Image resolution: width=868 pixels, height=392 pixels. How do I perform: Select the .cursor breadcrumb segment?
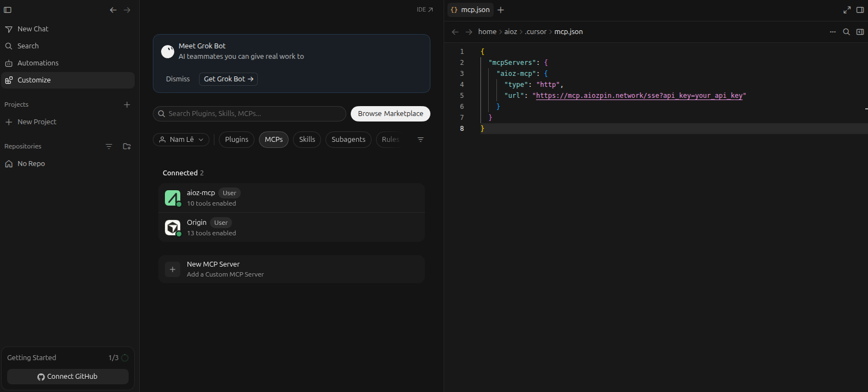(535, 32)
